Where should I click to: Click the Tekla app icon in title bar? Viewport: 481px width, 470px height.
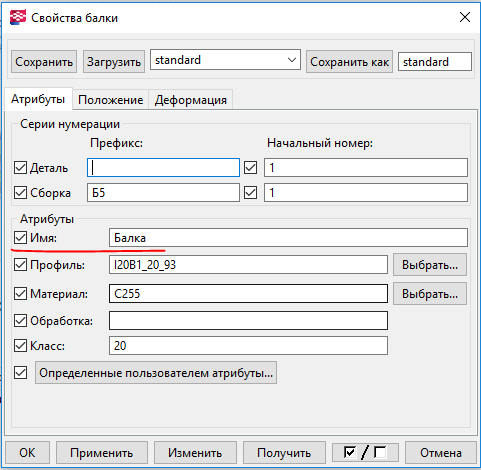pos(18,17)
